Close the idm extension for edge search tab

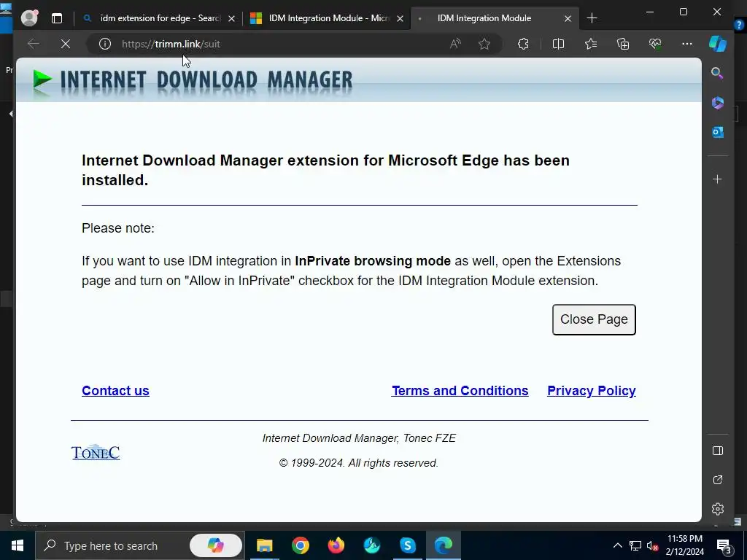231,18
